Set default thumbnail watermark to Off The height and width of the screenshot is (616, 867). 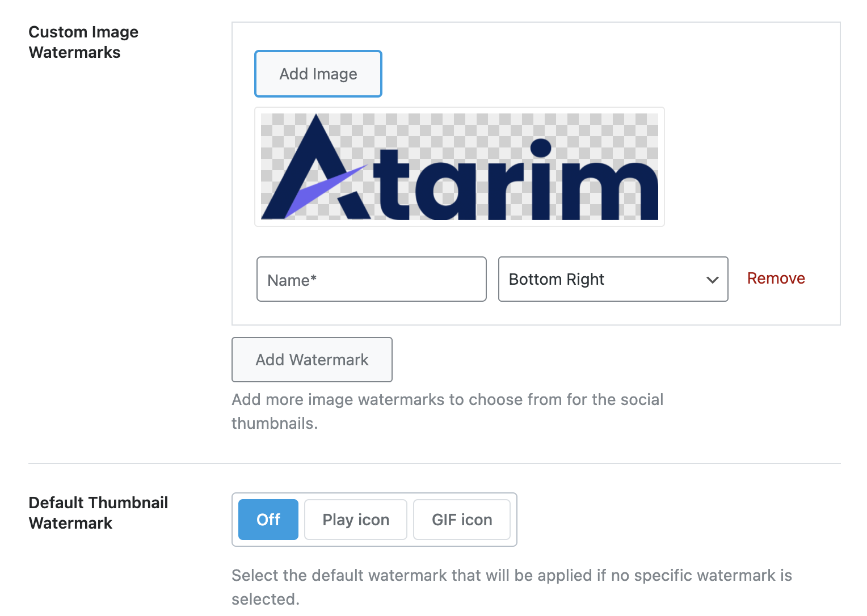(268, 520)
